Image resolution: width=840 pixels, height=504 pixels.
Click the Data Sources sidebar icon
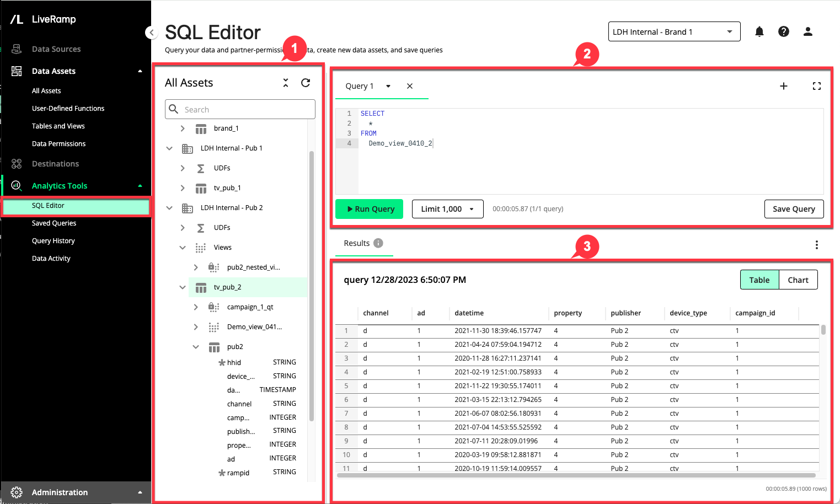pos(17,49)
